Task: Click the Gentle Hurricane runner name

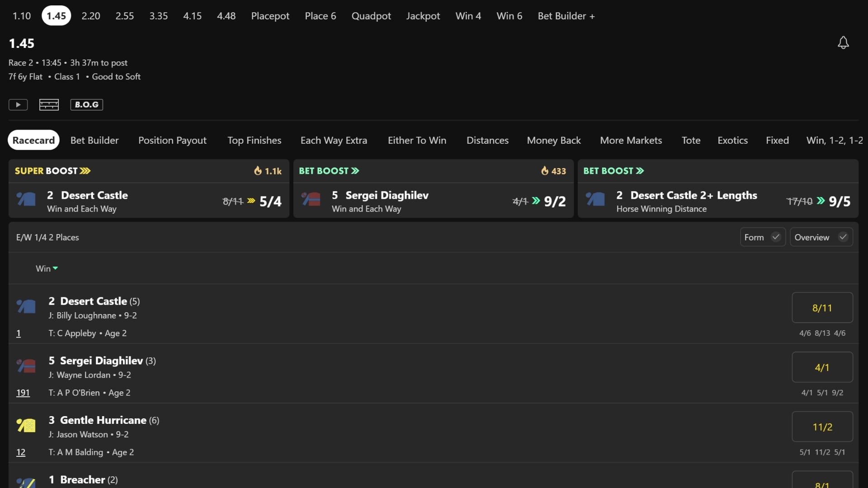Action: click(x=103, y=420)
